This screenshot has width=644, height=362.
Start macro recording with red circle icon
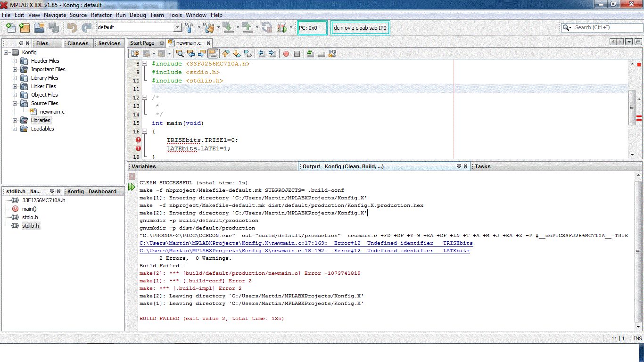[x=286, y=54]
